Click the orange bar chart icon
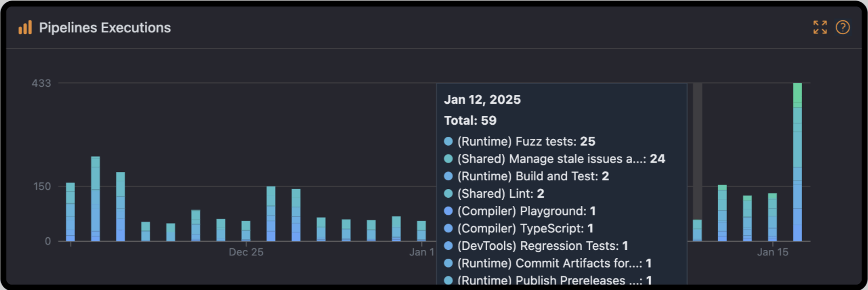Screen dimensions: 868x290 tap(25, 27)
